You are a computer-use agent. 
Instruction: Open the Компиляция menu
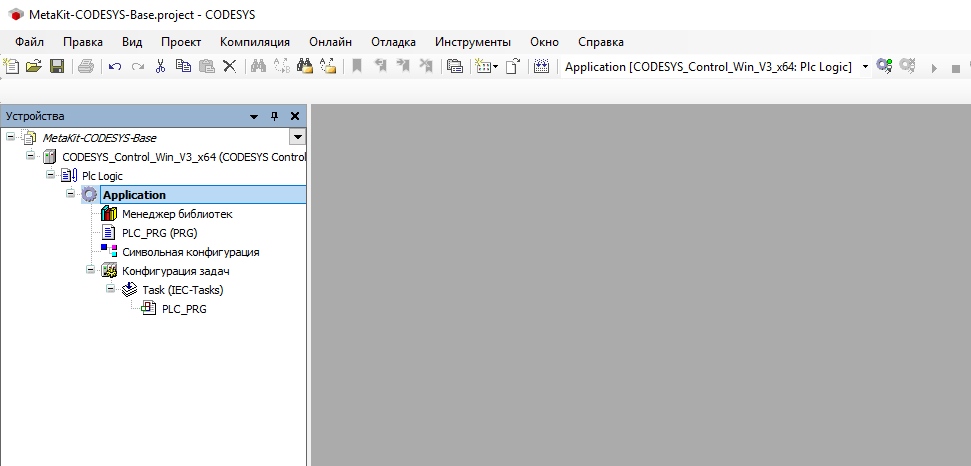[255, 42]
